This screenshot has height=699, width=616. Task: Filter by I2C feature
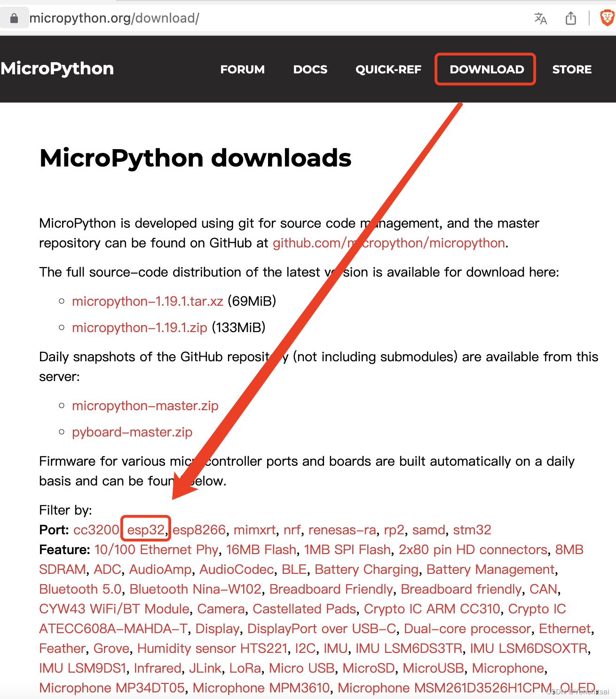click(306, 649)
